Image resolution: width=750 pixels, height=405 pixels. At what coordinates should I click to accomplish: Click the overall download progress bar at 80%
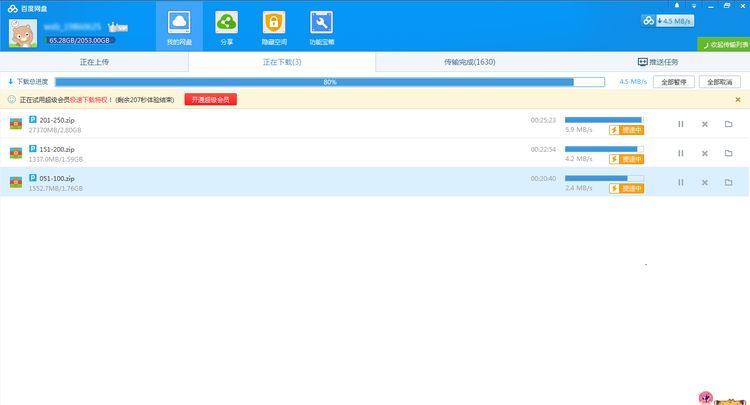click(x=330, y=82)
